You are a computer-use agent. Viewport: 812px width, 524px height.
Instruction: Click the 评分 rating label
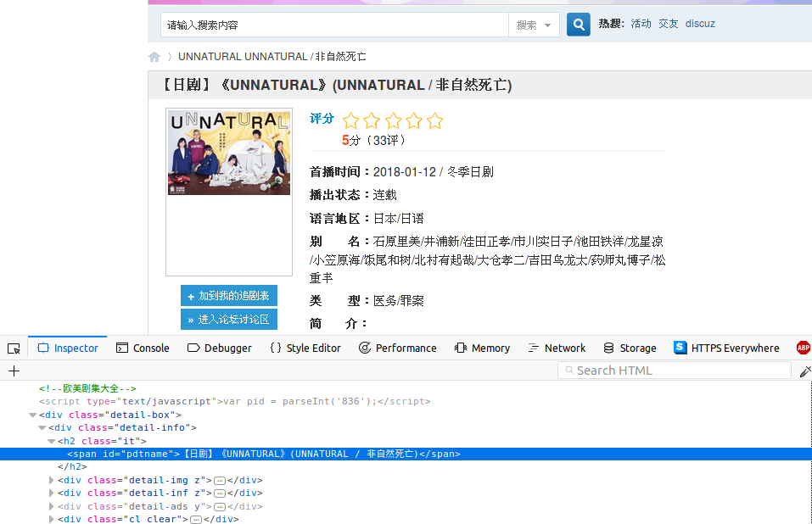[322, 119]
